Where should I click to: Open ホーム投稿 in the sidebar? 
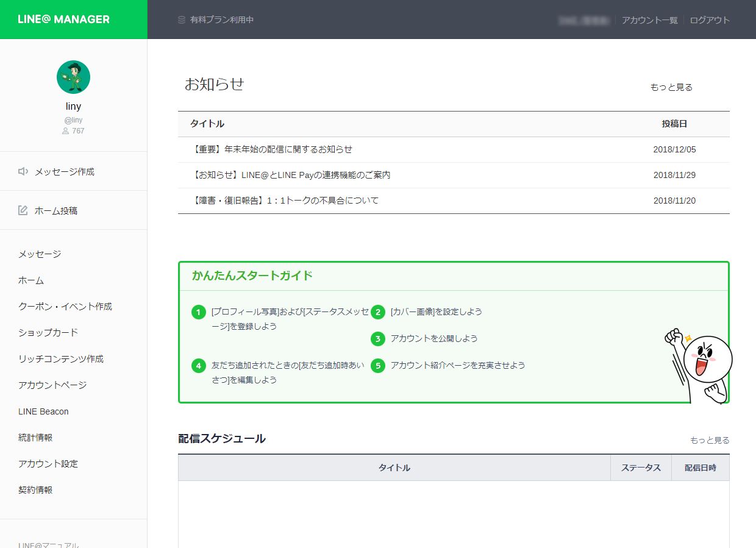[56, 211]
